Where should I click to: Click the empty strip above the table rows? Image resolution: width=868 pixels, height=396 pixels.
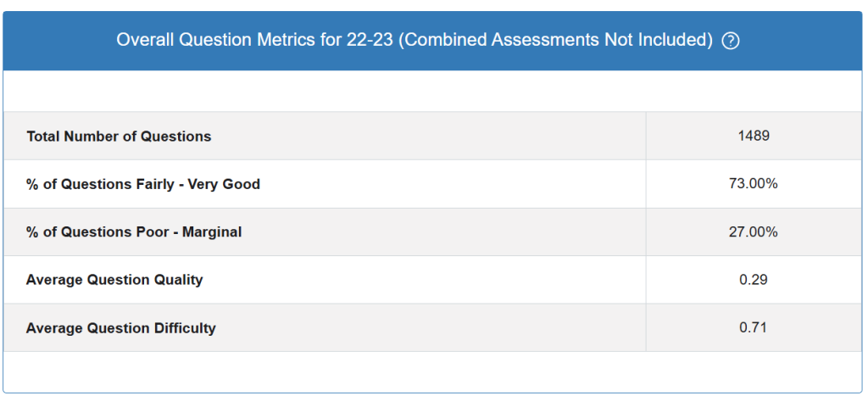click(432, 91)
